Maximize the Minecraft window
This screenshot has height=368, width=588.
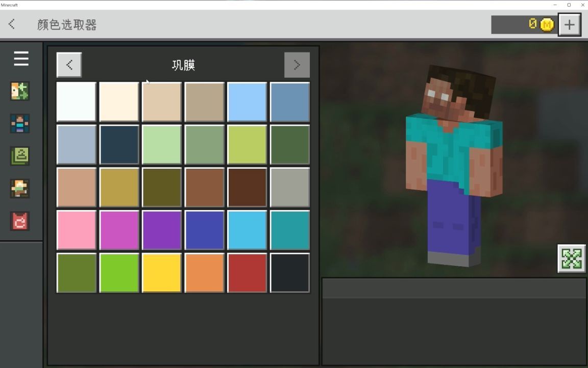pyautogui.click(x=569, y=5)
